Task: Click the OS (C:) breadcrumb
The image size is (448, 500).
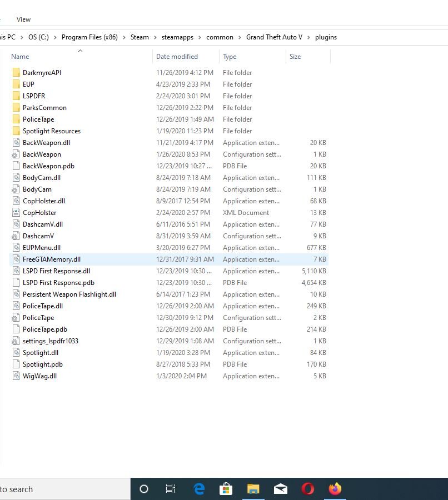Action: point(38,37)
